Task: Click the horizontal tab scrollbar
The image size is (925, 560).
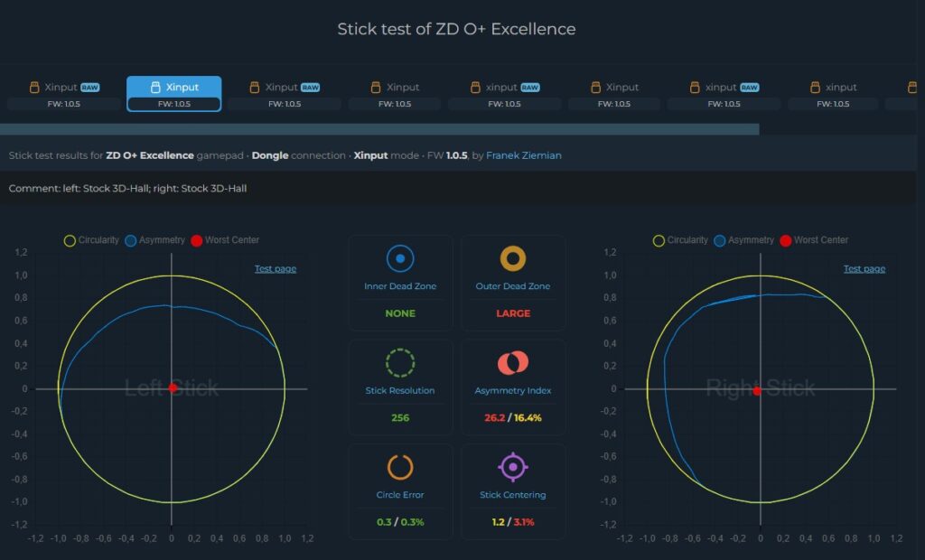Action: point(379,129)
